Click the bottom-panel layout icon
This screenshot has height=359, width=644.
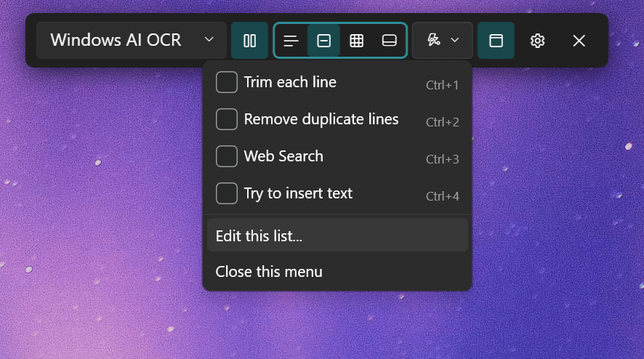point(389,41)
